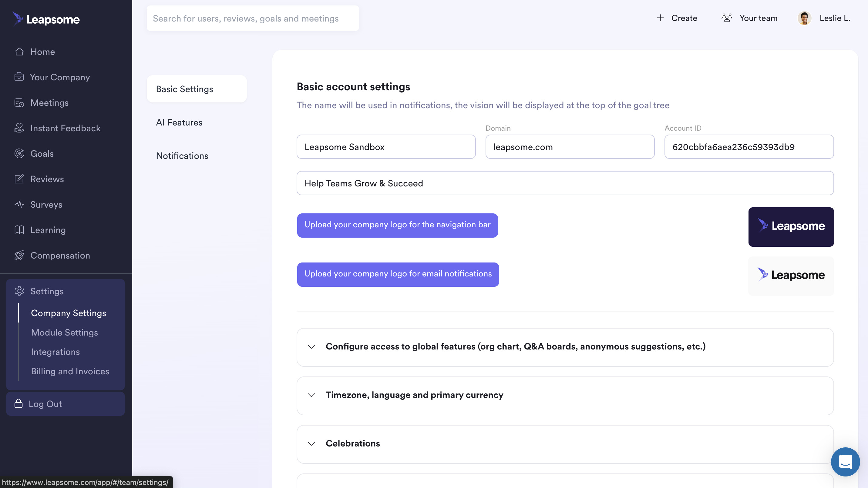The height and width of the screenshot is (488, 868).
Task: Click the plus icon beside Create
Action: 660,18
